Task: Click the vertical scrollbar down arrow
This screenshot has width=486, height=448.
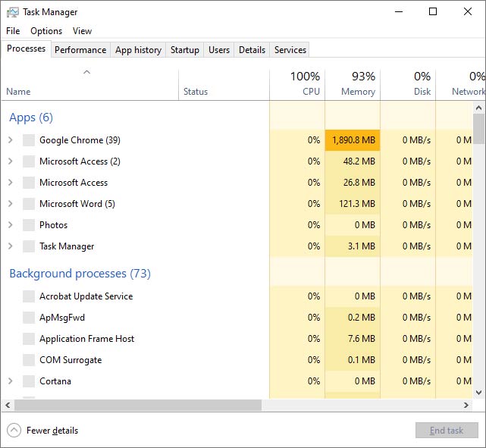Action: 479,393
